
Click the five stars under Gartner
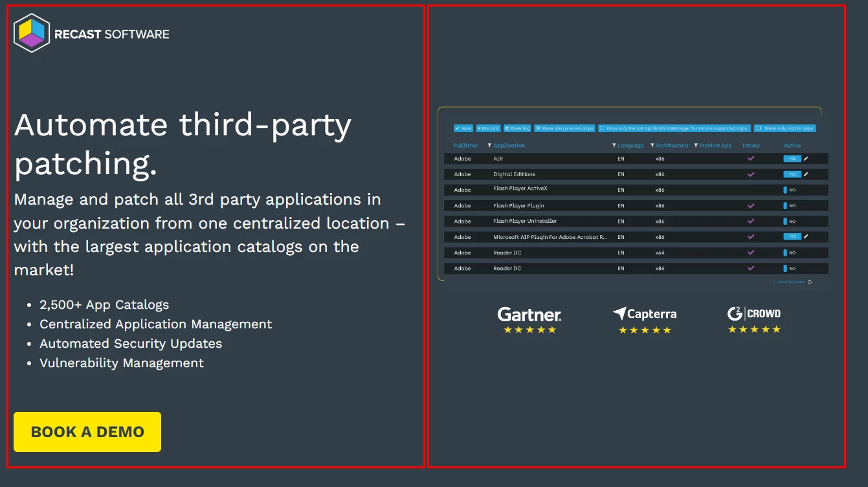point(530,330)
